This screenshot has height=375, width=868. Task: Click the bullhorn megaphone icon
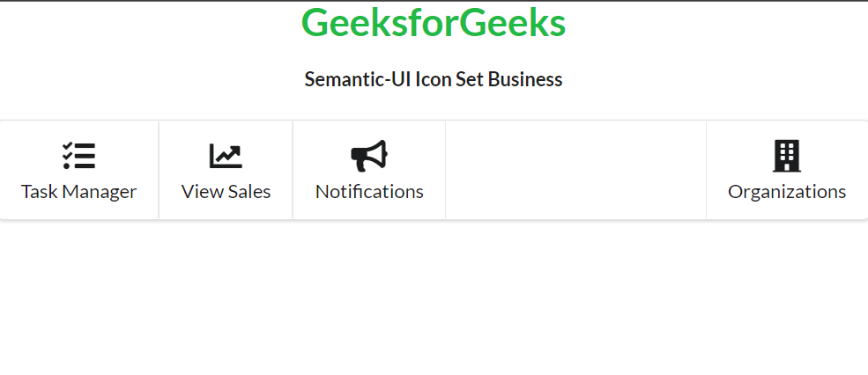click(x=369, y=156)
